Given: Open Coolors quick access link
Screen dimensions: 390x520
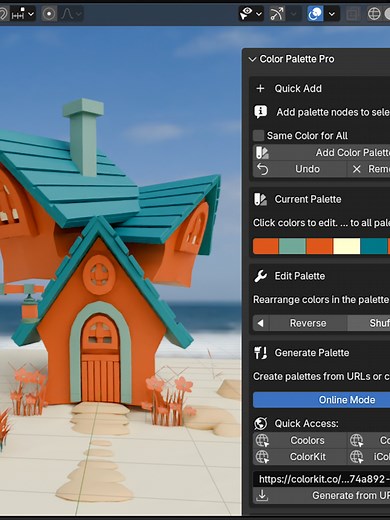Looking at the screenshot, I should pos(300,440).
